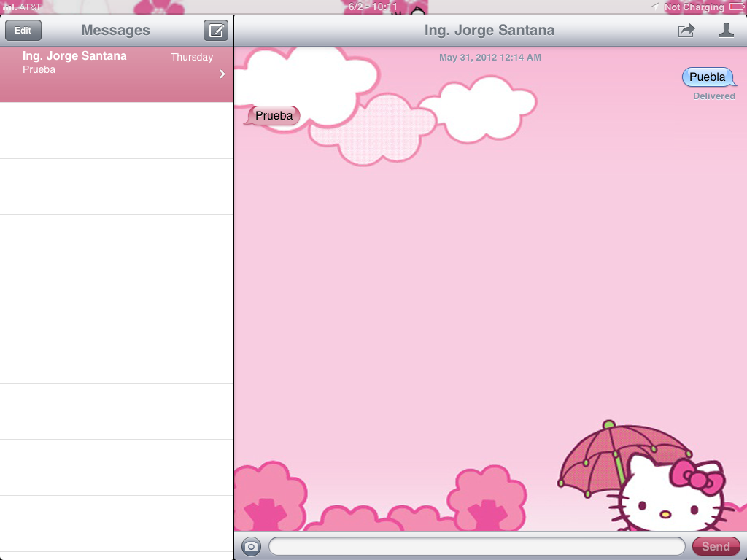Click the 'Not Charging' status text
The image size is (747, 560).
tap(694, 7)
